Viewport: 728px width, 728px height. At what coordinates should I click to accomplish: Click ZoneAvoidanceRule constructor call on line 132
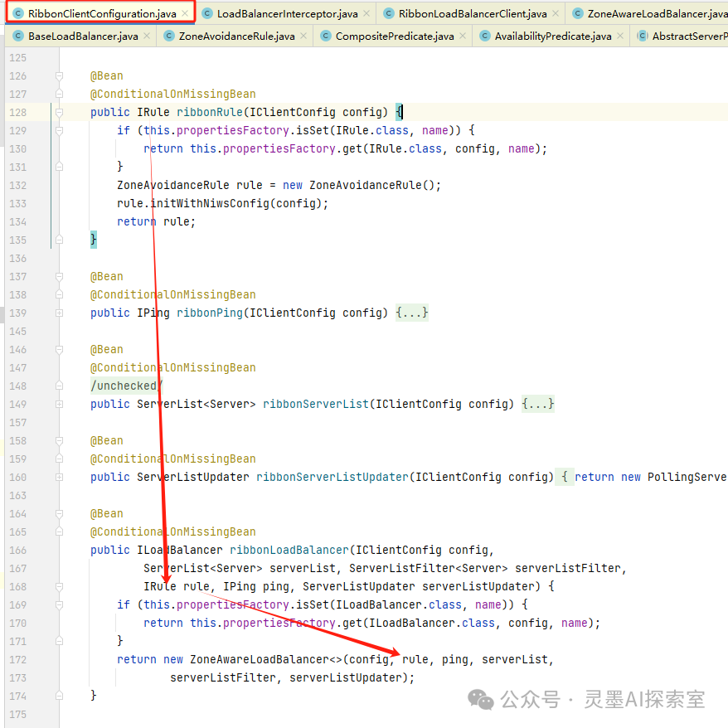coord(365,185)
